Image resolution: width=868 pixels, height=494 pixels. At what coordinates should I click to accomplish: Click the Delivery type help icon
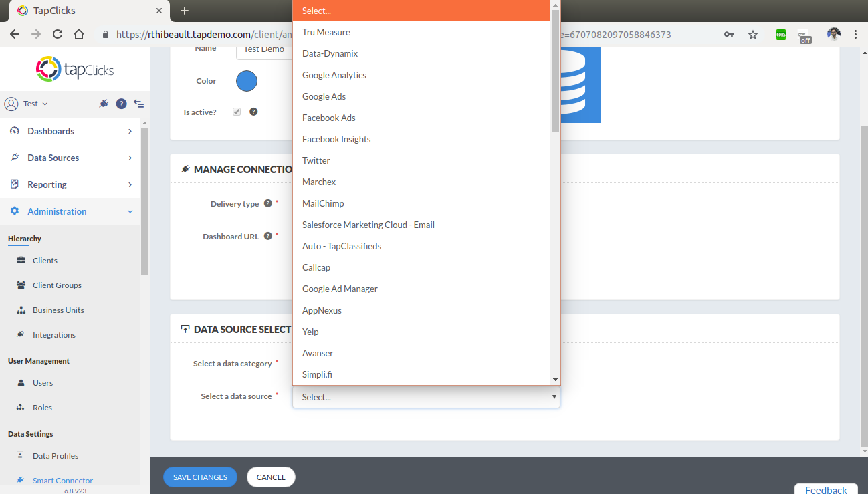point(268,203)
